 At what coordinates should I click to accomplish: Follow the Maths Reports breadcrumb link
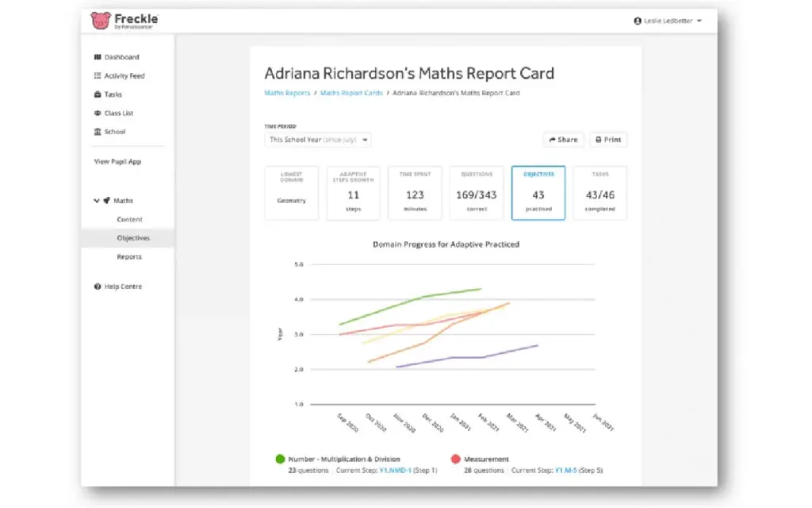point(287,94)
